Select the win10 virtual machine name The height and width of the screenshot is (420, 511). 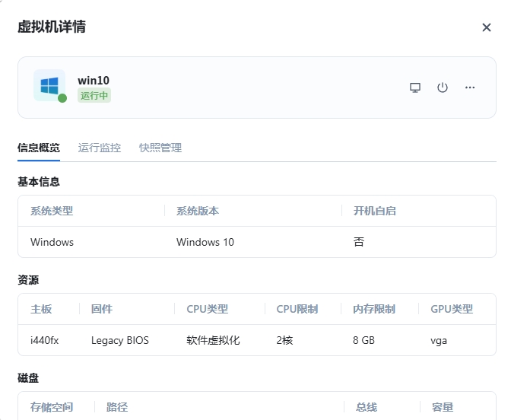[x=94, y=81]
